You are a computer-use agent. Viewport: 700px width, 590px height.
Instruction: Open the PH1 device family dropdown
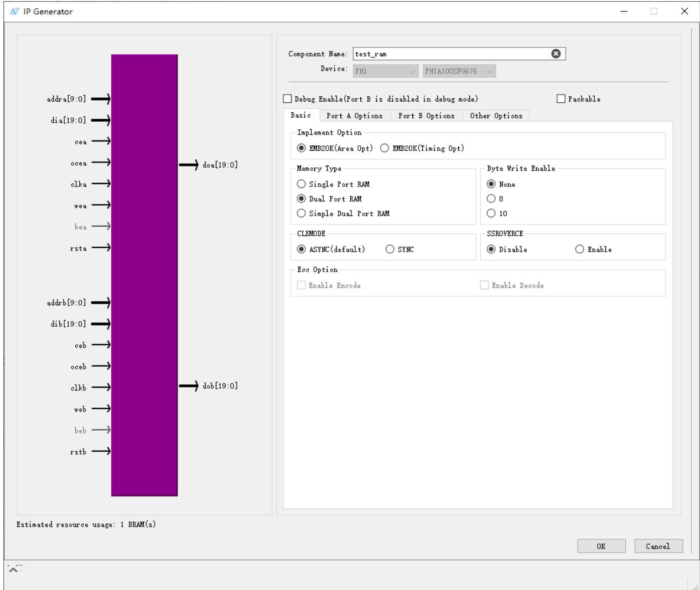coord(386,71)
